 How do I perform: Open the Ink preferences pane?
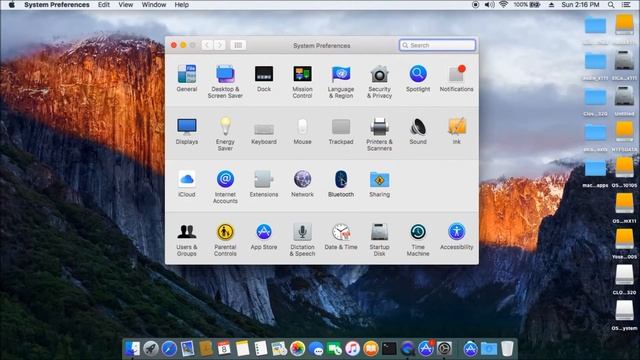pyautogui.click(x=456, y=131)
